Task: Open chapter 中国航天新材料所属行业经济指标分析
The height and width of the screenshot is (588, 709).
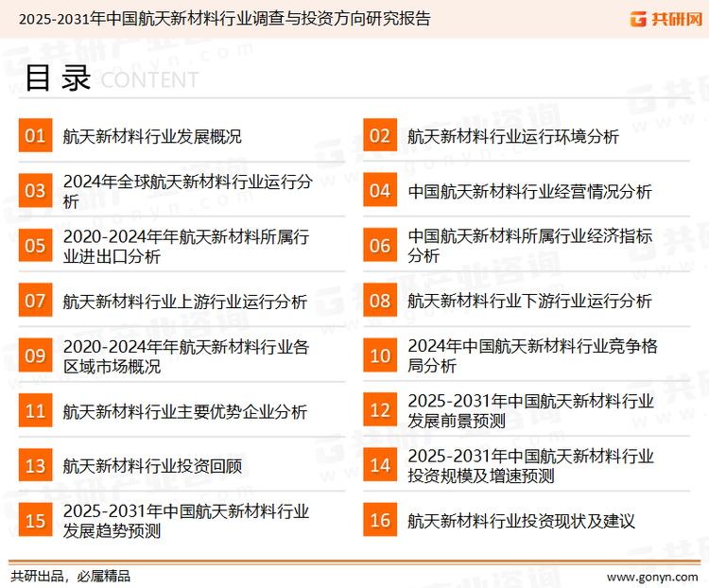Action: (530, 246)
